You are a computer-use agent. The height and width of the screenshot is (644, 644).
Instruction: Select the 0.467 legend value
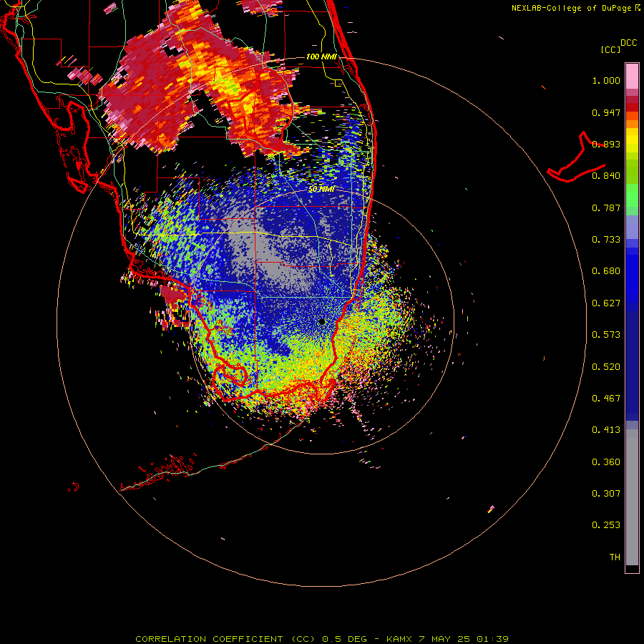606,399
